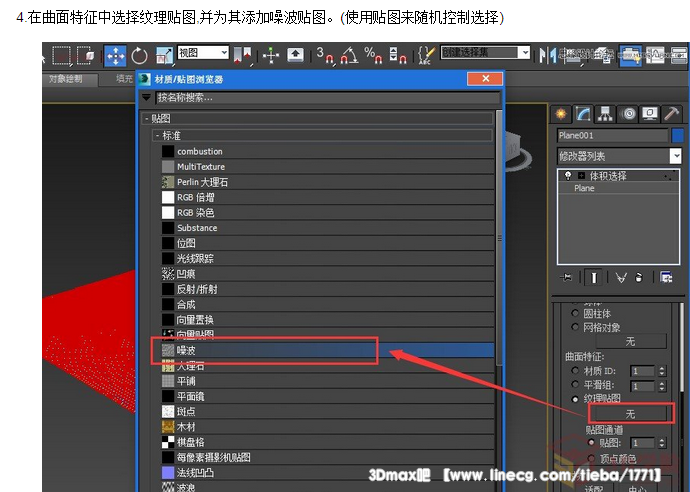Click the 对象绘制 ribbon tab
The image size is (690, 492).
click(x=65, y=79)
